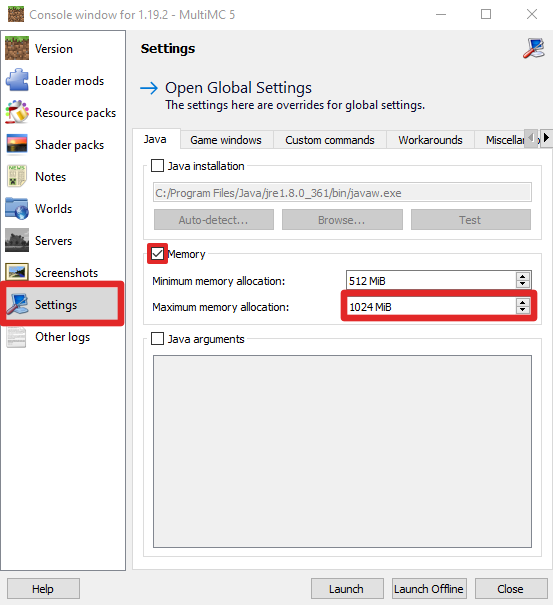This screenshot has height=605, width=553.
Task: Open the Custom commands tab
Action: 330,140
